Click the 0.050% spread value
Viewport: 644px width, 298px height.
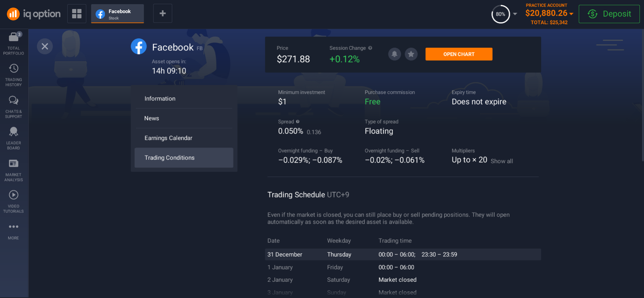[x=290, y=131]
